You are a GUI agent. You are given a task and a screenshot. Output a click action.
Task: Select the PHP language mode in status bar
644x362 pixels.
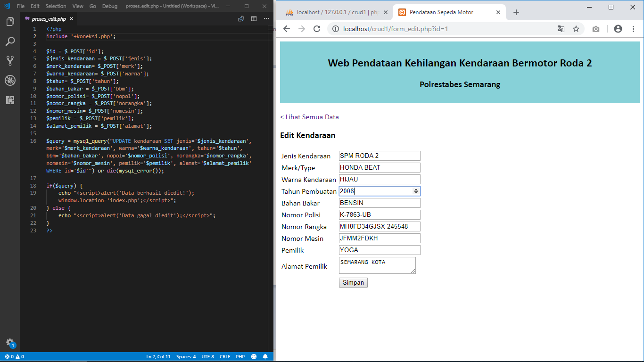click(x=240, y=356)
